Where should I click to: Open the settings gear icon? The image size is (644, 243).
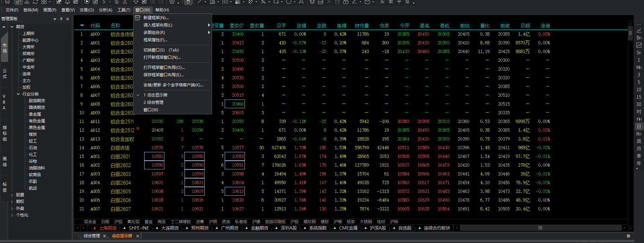[x=172, y=2]
